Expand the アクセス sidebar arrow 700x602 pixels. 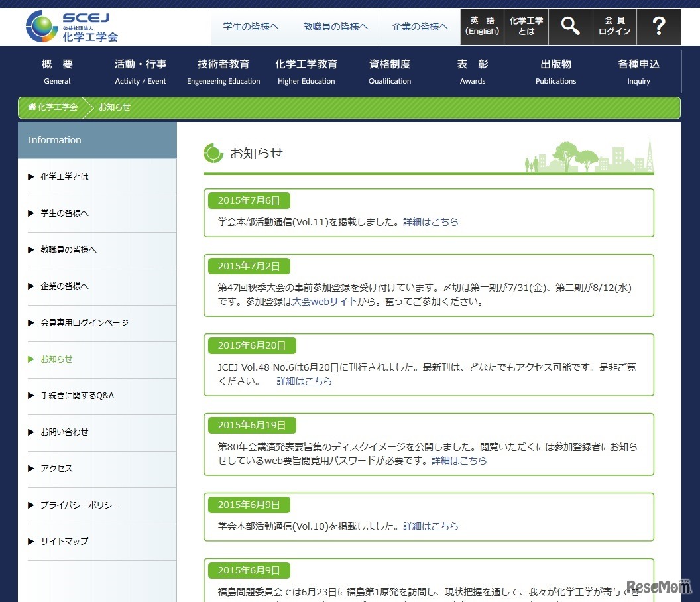click(30, 468)
